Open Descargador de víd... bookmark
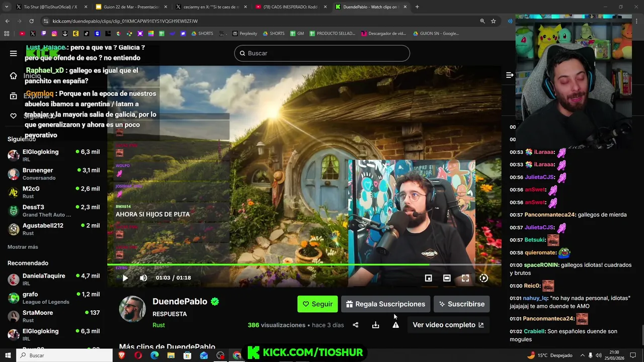The width and height of the screenshot is (644, 362). pos(383,34)
